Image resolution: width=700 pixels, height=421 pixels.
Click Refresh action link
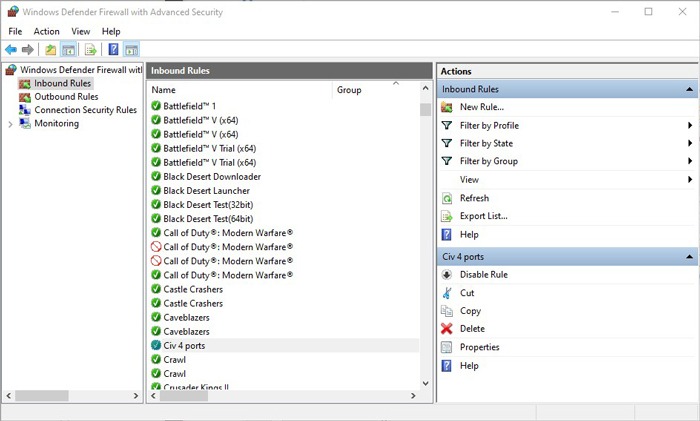(474, 198)
